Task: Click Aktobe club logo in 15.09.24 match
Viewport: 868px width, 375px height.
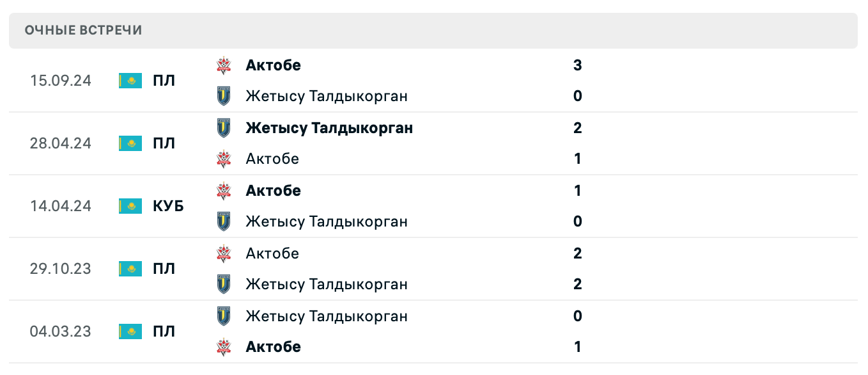Action: 224,65
